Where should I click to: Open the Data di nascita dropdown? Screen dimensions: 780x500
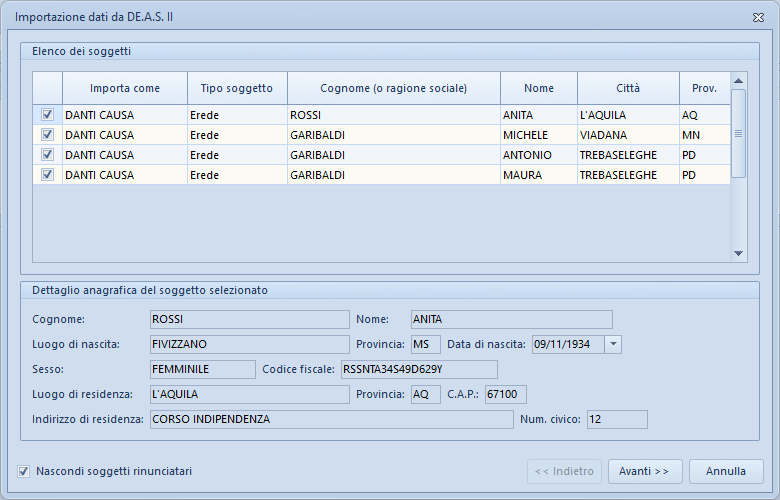pyautogui.click(x=613, y=344)
